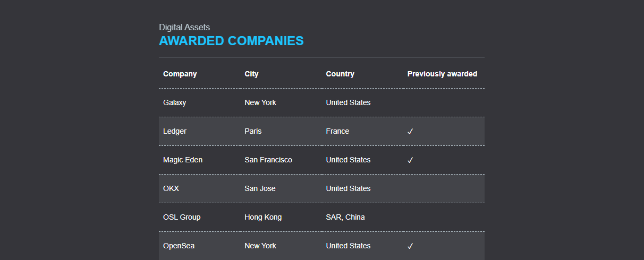Screen dimensions: 644x260
Task: Click the 'AWARDED COMPANIES' heading
Action: (x=231, y=41)
